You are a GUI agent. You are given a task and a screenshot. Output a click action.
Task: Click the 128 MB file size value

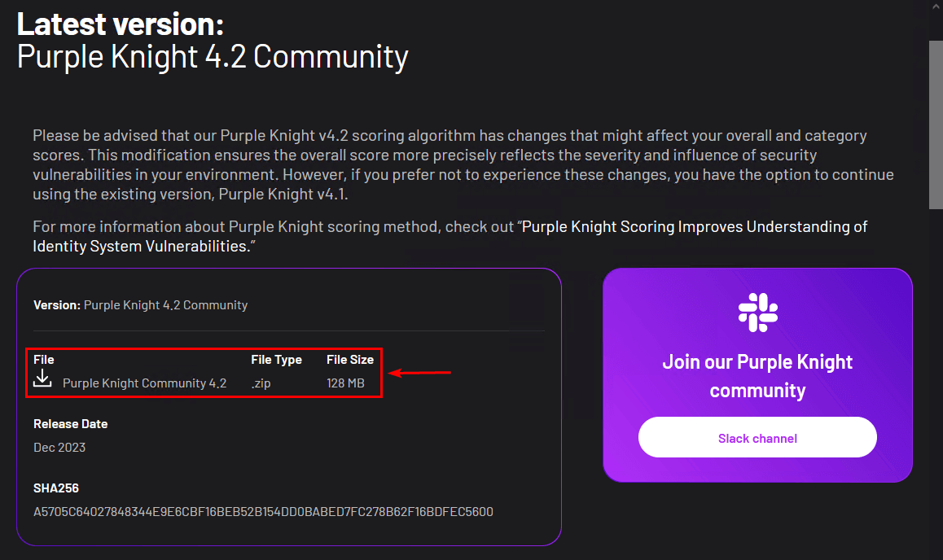click(345, 383)
